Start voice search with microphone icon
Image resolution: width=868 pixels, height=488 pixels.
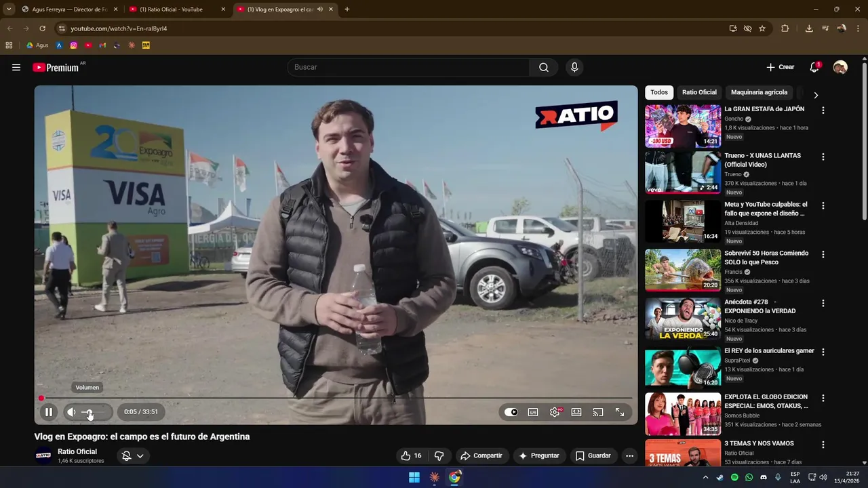click(574, 67)
